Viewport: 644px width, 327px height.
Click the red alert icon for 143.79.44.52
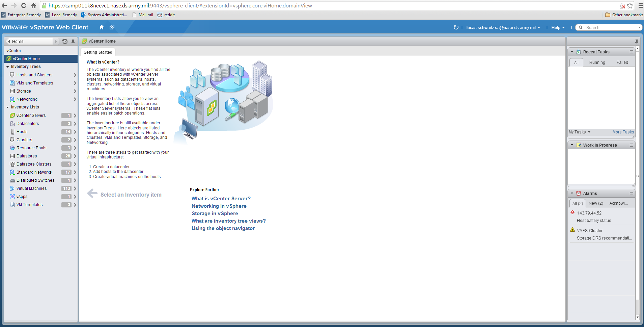tap(572, 212)
